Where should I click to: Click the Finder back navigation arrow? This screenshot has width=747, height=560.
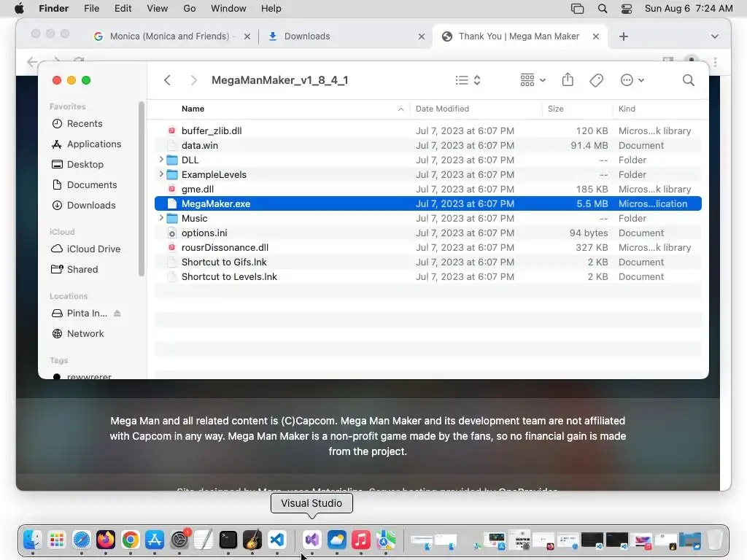coord(167,80)
